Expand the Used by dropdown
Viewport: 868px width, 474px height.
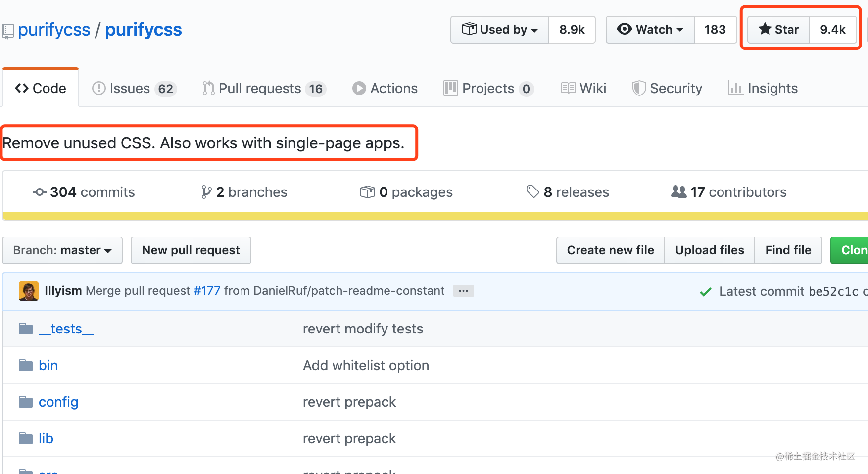(x=500, y=30)
